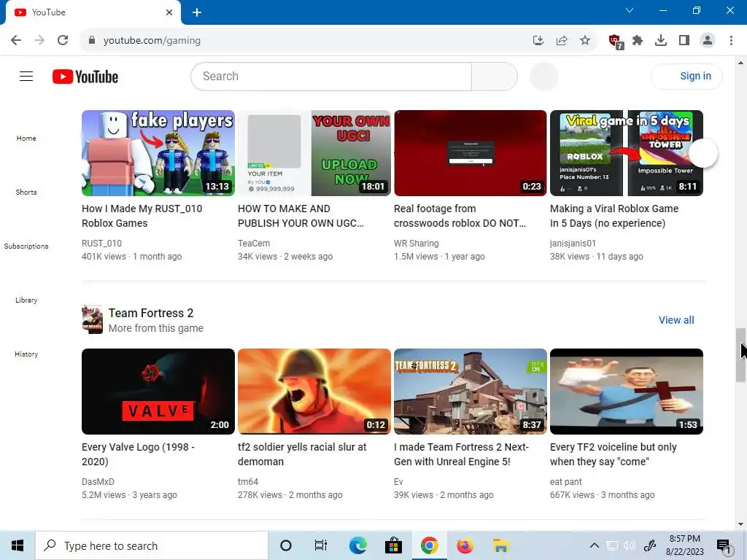Viewport: 747px width, 560px height.
Task: Open the taskbar volume icon
Action: (630, 545)
